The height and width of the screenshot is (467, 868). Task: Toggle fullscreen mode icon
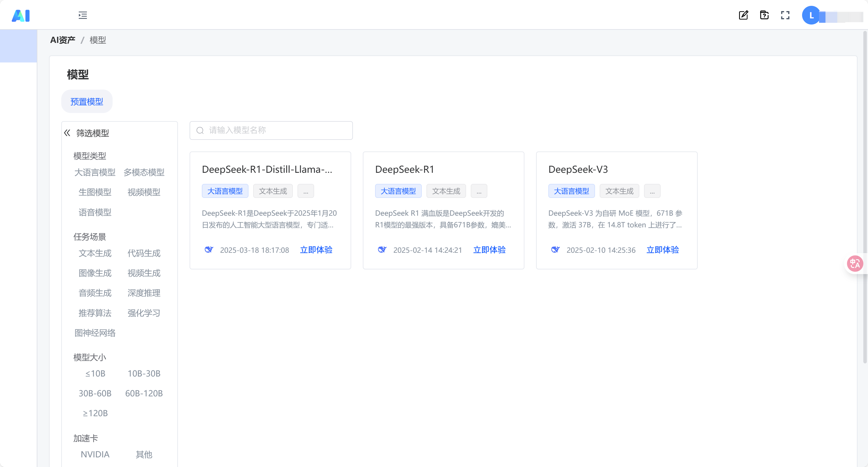coord(785,15)
